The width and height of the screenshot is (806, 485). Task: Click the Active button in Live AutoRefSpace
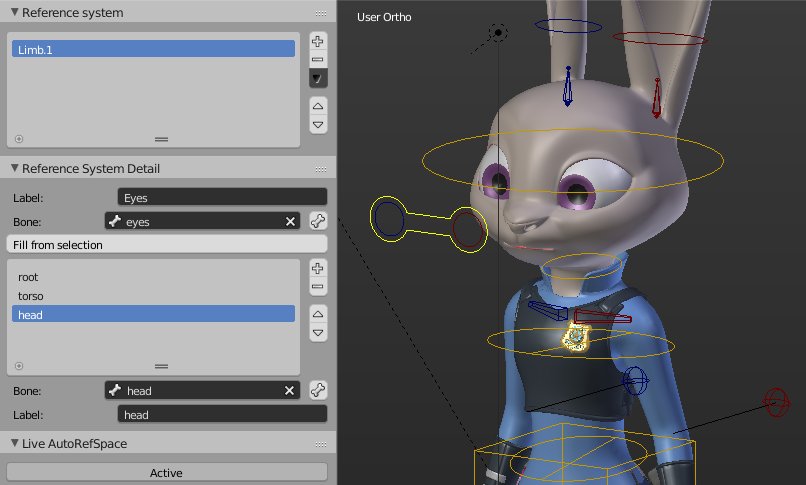[167, 473]
